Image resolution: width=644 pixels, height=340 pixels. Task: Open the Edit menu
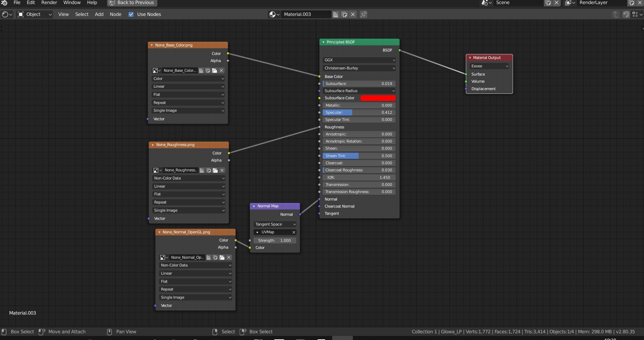click(31, 3)
